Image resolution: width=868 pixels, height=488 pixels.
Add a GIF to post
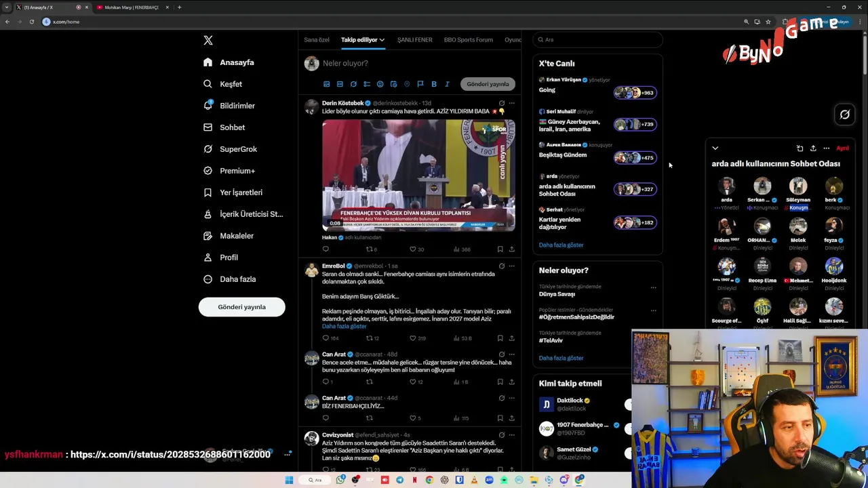(340, 84)
